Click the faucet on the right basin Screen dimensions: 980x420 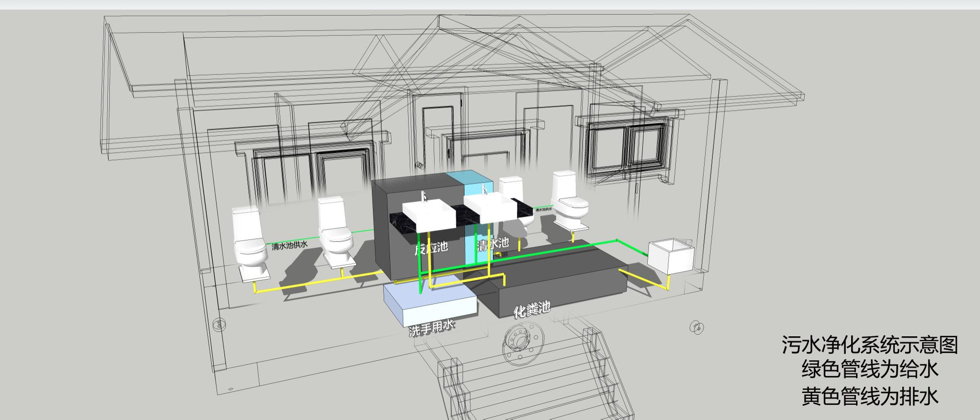tap(485, 190)
